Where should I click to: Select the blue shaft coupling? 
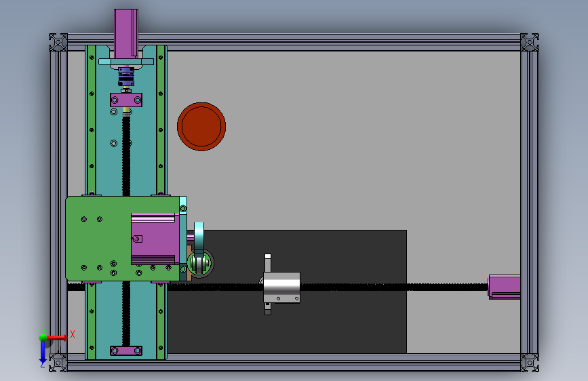tap(126, 77)
